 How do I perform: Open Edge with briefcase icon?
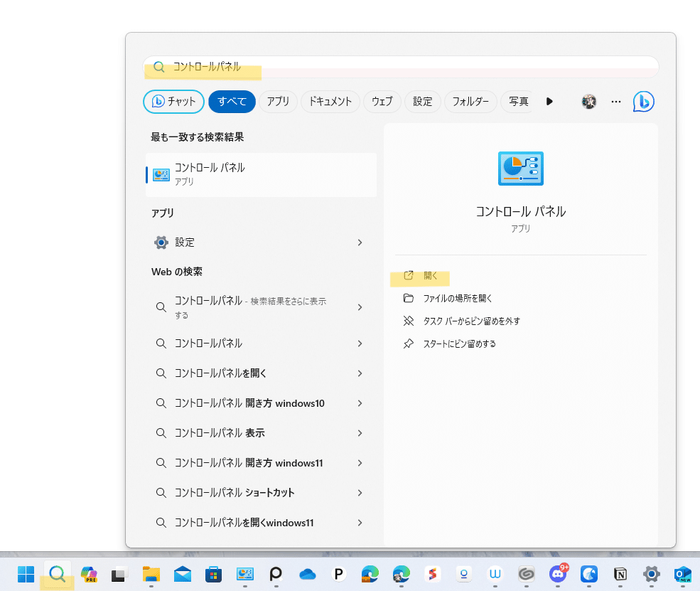click(370, 574)
